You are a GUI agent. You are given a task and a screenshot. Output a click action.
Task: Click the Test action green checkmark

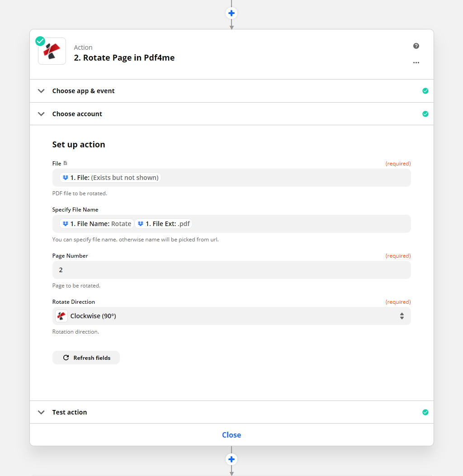coord(425,412)
